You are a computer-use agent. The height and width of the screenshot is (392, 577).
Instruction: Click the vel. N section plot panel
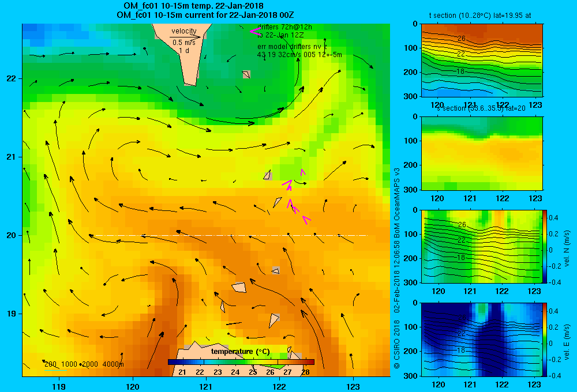tap(482, 246)
